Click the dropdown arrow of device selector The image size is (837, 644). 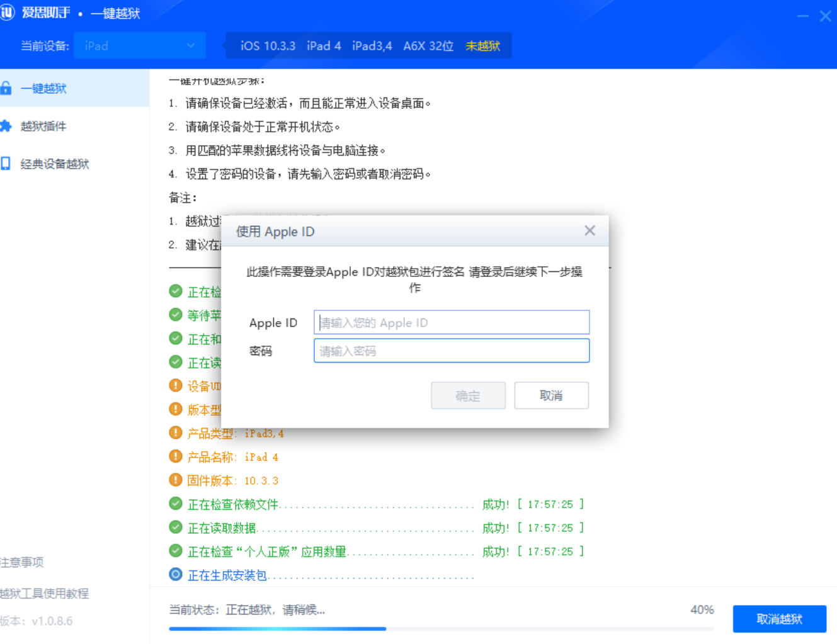(x=191, y=45)
